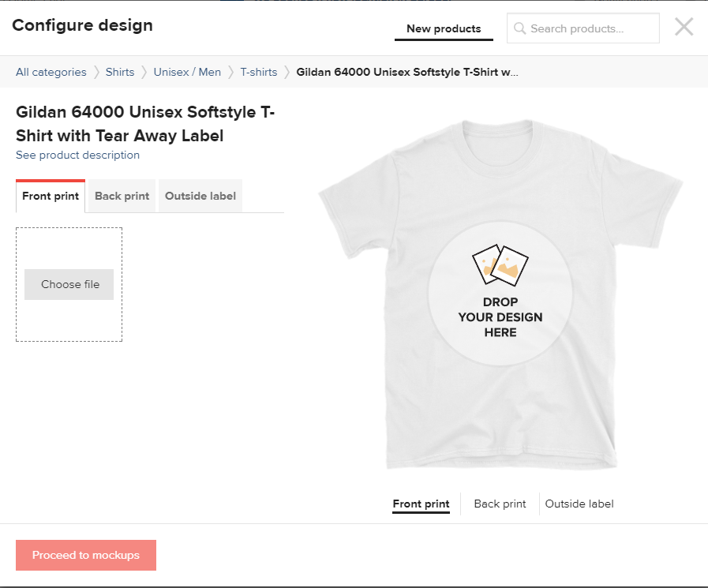Open the Unisex / Men breadcrumb
Image resolution: width=708 pixels, height=588 pixels.
coord(187,73)
